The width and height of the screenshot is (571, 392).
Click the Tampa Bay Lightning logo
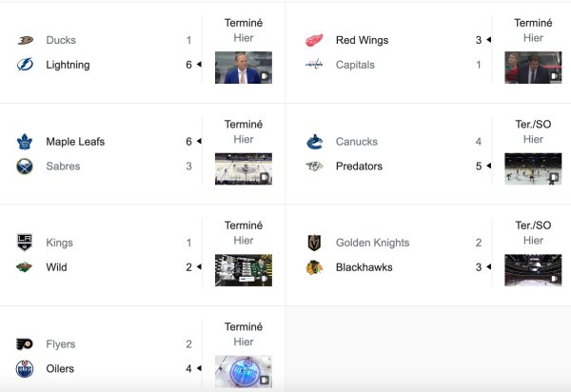point(25,65)
